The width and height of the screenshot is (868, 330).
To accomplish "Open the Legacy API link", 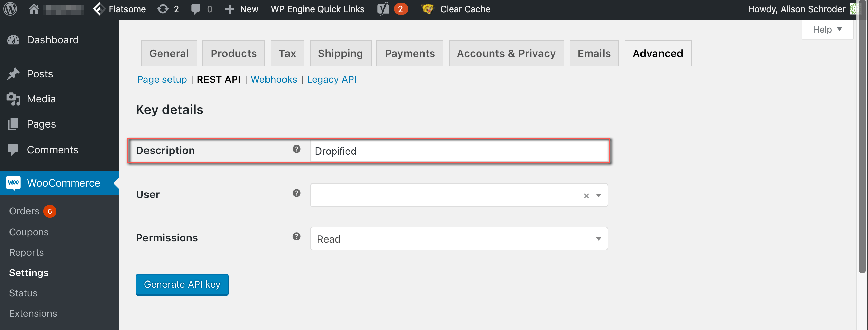I will pyautogui.click(x=332, y=80).
